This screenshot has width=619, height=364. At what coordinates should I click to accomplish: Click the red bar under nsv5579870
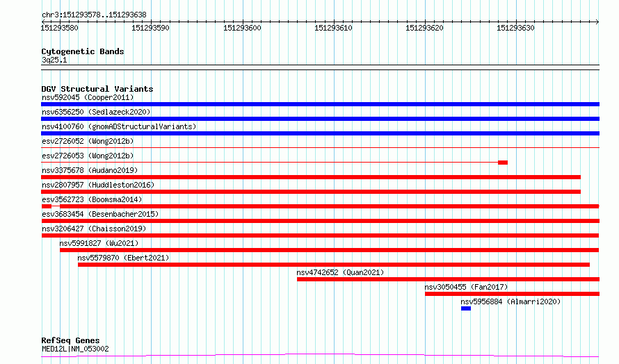point(334,265)
